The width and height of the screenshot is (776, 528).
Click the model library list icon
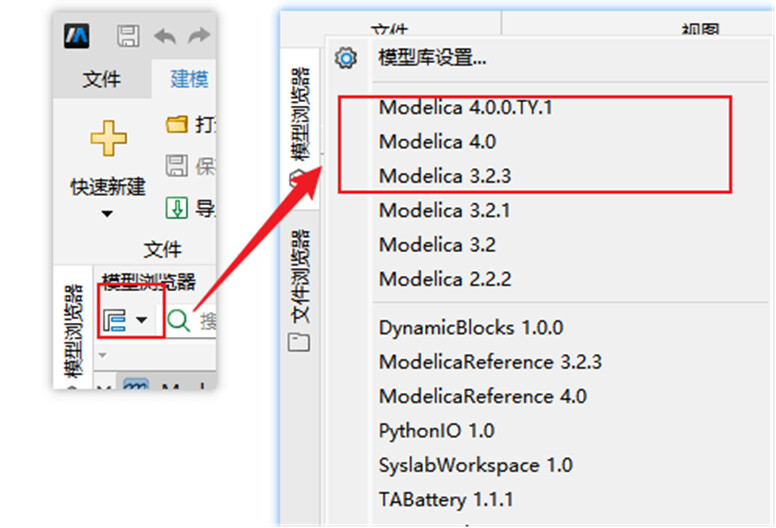pos(114,320)
